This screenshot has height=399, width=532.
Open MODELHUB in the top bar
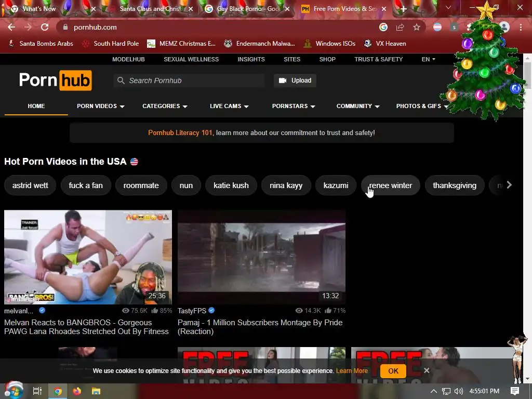(x=129, y=59)
